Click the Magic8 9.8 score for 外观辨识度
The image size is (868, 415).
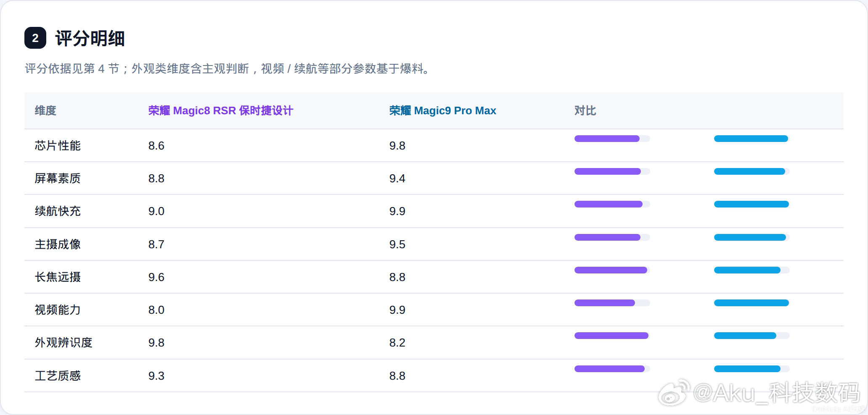coord(156,343)
